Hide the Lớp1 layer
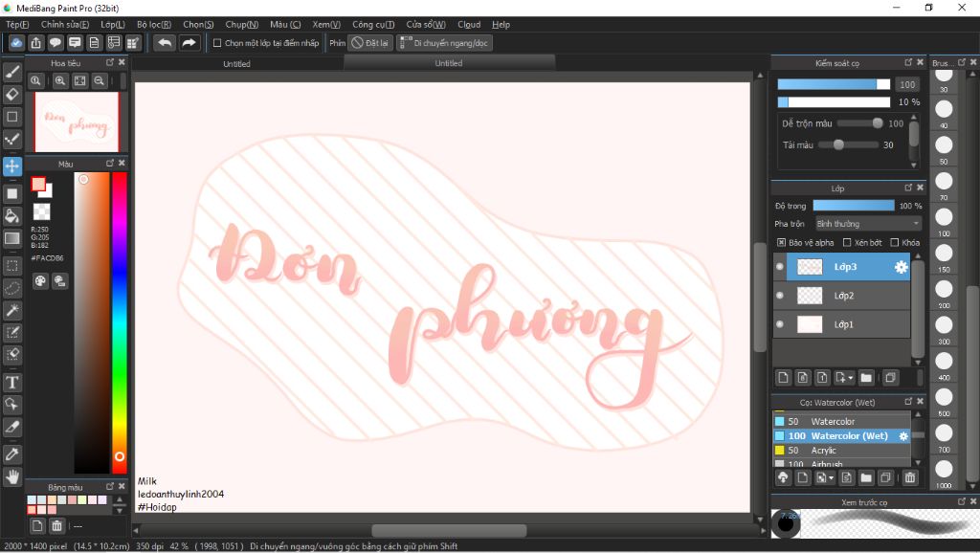 coord(779,324)
